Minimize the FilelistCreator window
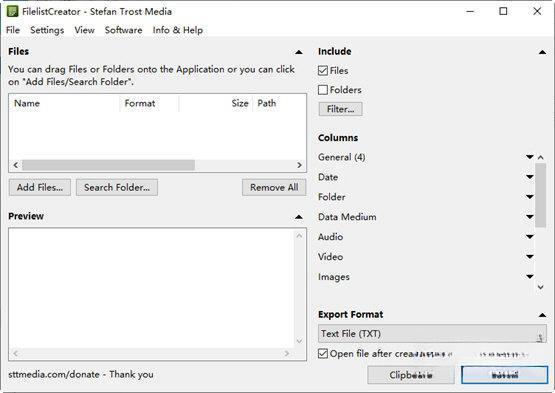This screenshot has width=555, height=393. 470,12
